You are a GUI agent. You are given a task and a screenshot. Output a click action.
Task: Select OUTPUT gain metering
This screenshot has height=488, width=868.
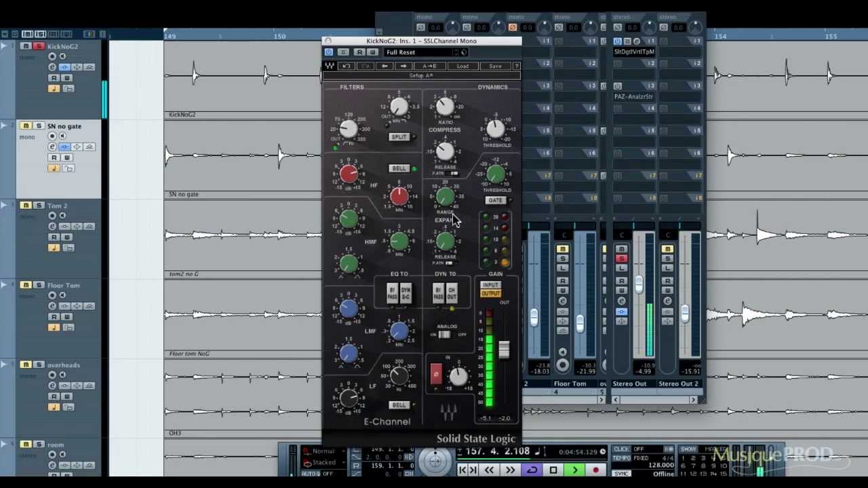pyautogui.click(x=490, y=293)
